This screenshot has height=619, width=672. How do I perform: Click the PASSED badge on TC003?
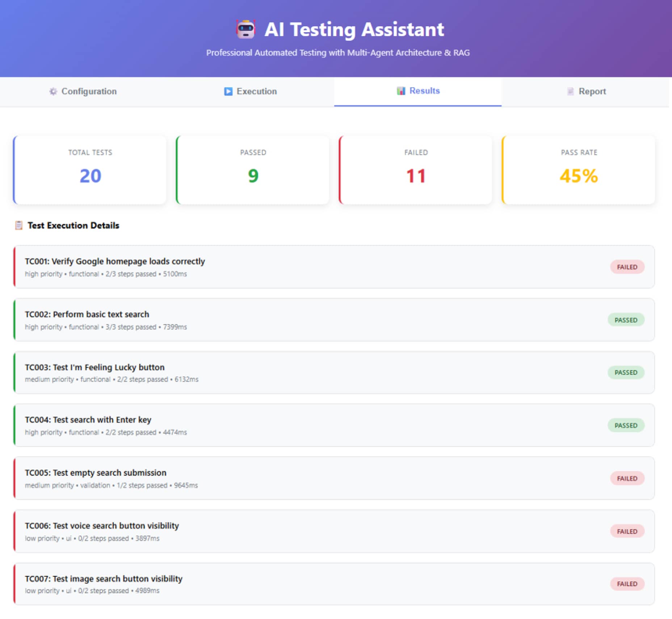click(626, 372)
